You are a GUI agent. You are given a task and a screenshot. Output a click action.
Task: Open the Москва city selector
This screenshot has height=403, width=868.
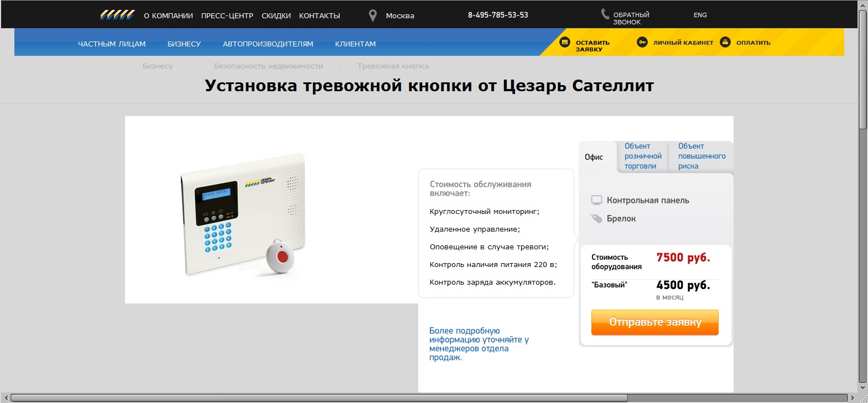click(x=400, y=15)
